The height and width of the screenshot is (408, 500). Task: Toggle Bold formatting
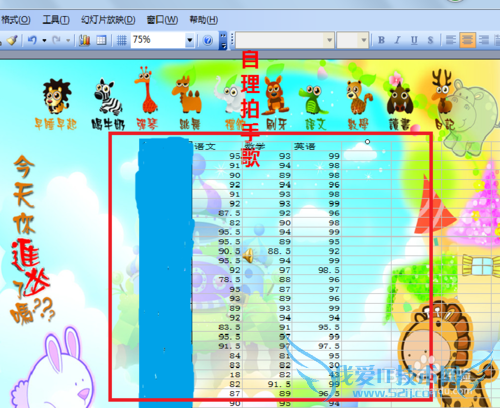point(382,40)
